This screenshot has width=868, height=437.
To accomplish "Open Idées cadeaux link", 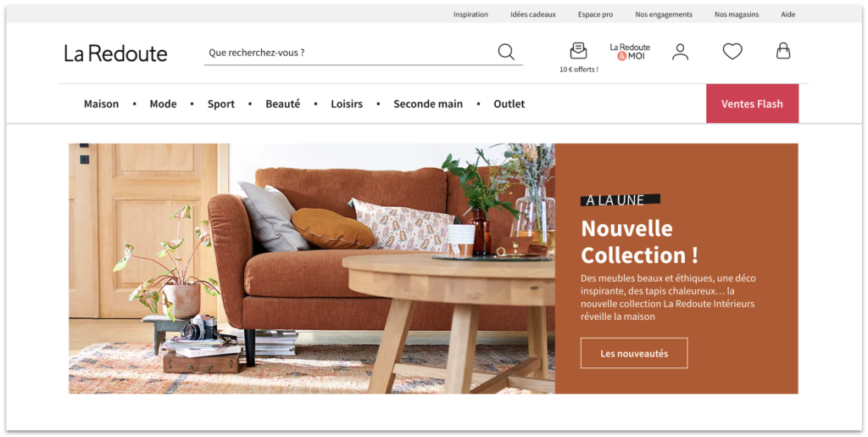I will point(533,14).
